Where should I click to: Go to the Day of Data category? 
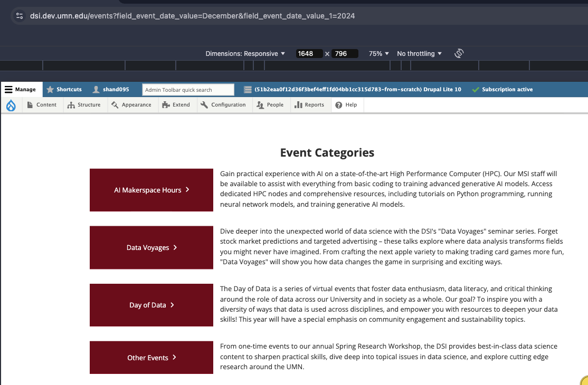point(151,305)
